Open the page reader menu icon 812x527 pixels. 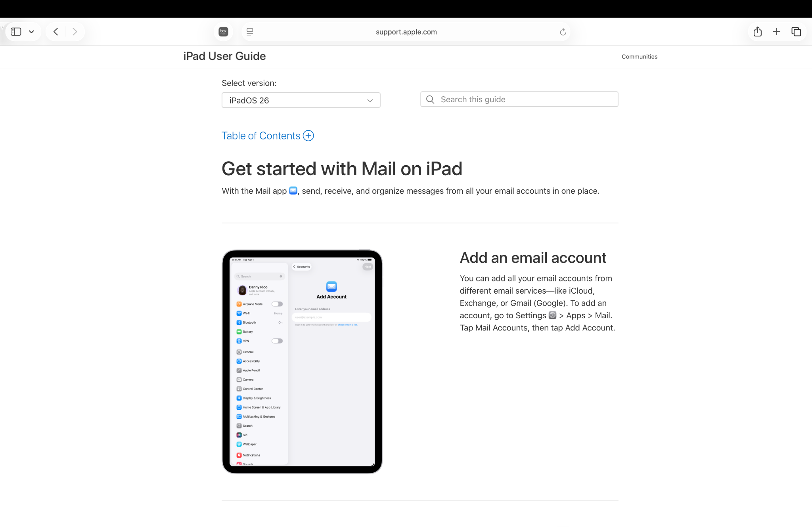pyautogui.click(x=250, y=32)
